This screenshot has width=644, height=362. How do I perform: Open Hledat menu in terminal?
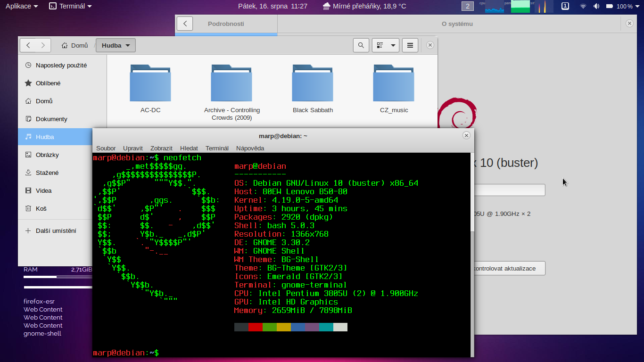click(x=189, y=148)
